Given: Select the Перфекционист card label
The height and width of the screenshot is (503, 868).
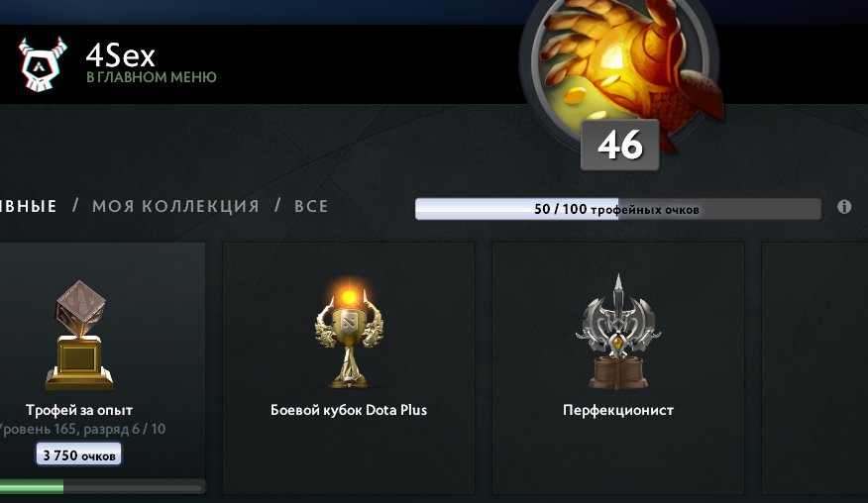Looking at the screenshot, I should 618,410.
